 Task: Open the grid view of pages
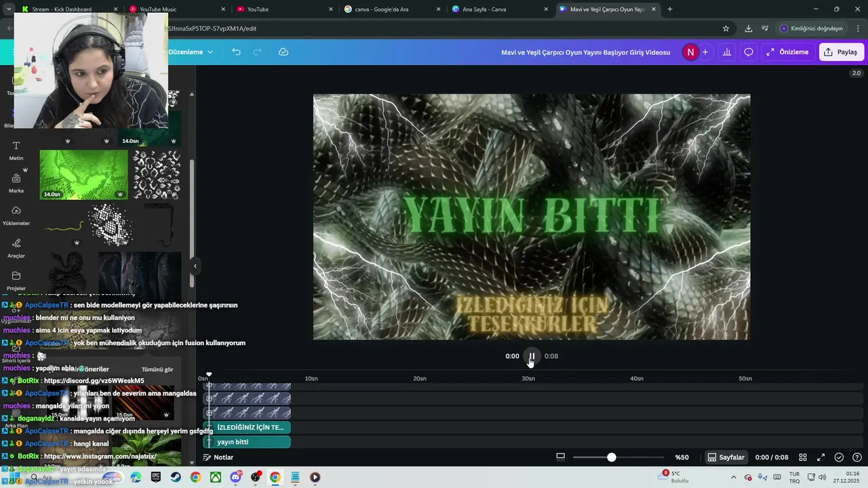coord(803,457)
